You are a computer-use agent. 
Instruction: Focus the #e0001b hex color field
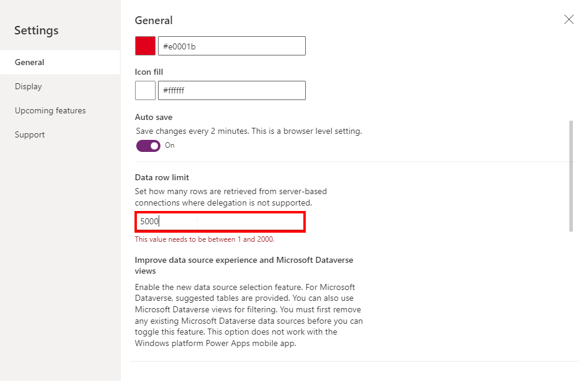tap(232, 46)
